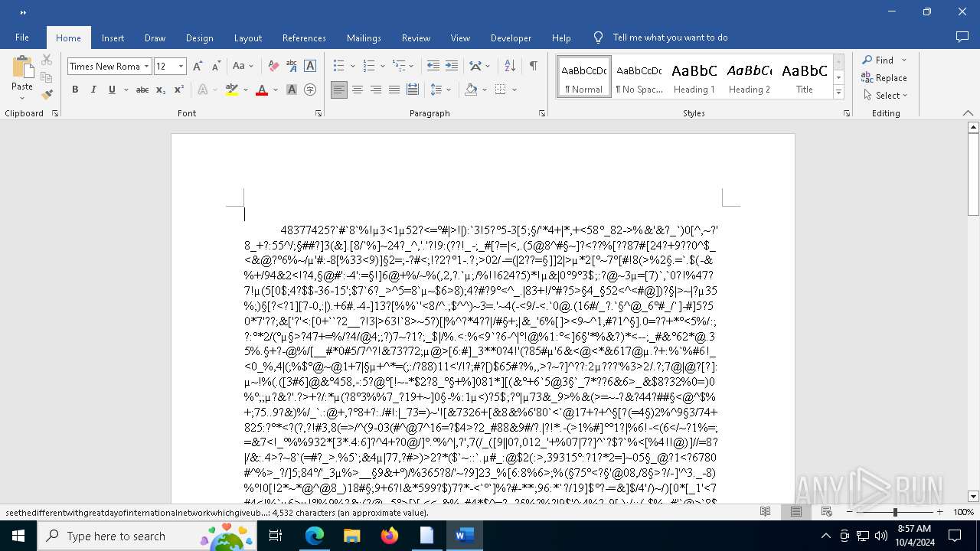Click the Center alignment icon

358,90
